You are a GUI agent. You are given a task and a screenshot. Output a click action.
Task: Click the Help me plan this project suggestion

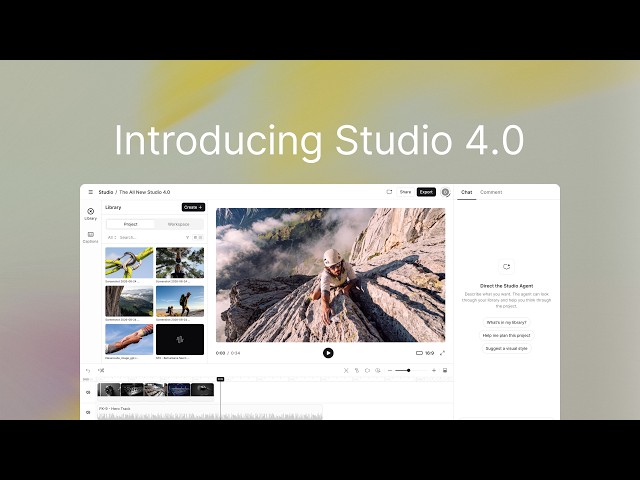(507, 336)
